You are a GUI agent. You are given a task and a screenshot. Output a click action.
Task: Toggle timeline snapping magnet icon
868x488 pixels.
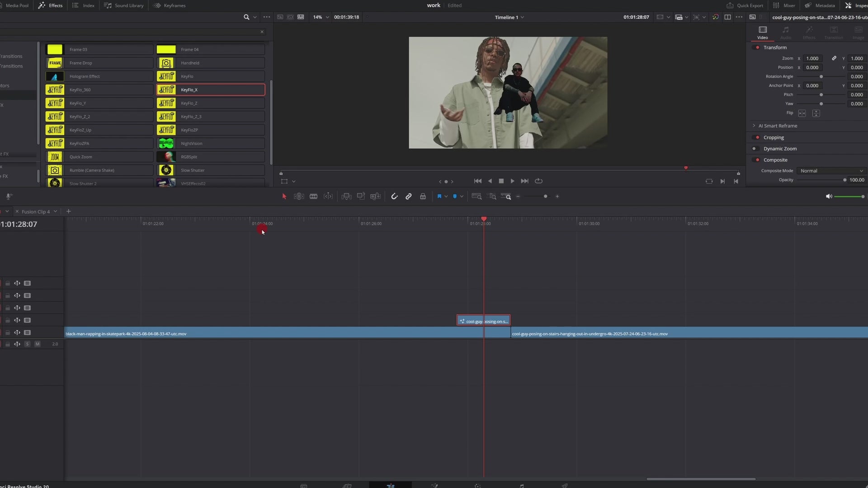[394, 197]
